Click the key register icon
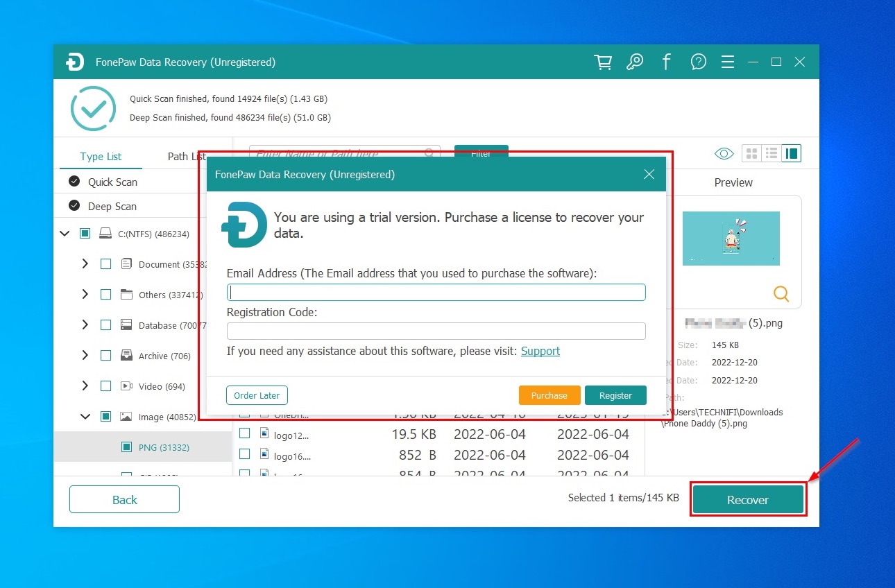Image resolution: width=895 pixels, height=588 pixels. pos(634,62)
